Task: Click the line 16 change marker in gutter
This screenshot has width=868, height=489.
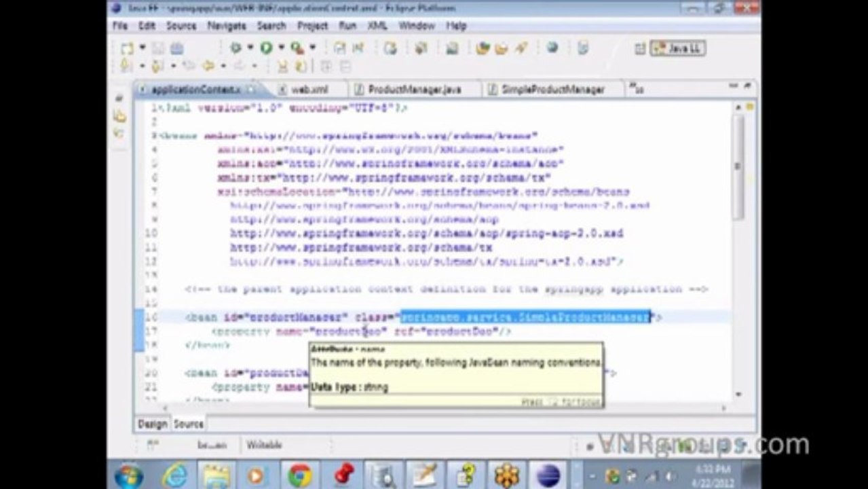Action: 138,317
